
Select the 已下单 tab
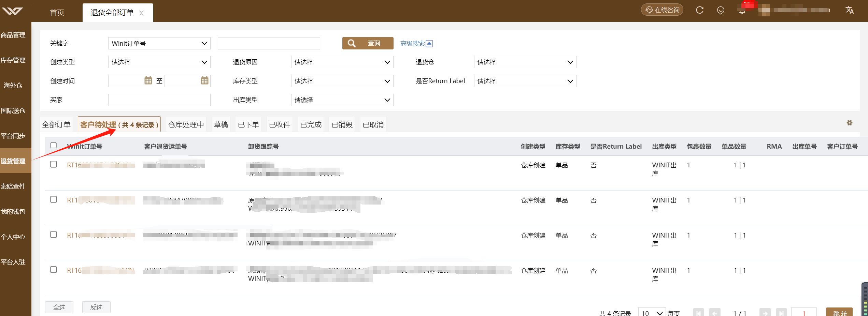tap(248, 125)
